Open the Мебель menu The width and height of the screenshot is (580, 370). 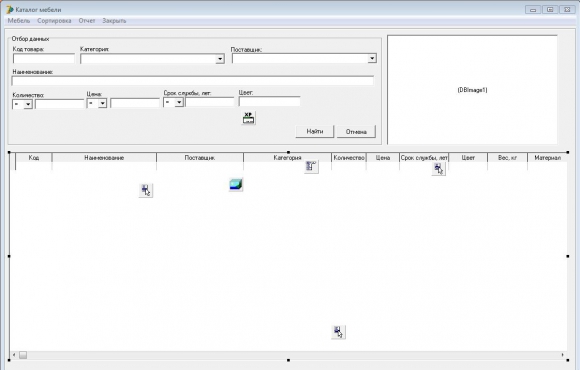[x=18, y=21]
